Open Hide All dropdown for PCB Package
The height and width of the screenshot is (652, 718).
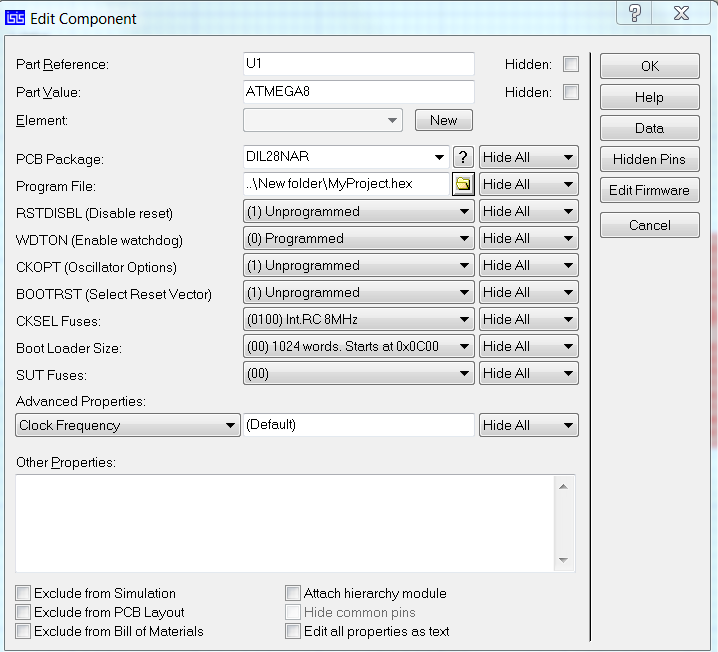coord(528,157)
